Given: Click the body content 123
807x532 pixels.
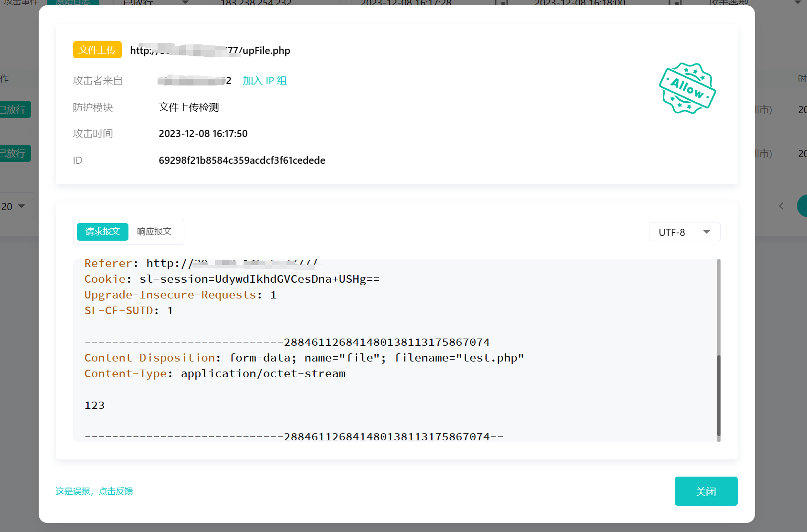Looking at the screenshot, I should (x=95, y=405).
